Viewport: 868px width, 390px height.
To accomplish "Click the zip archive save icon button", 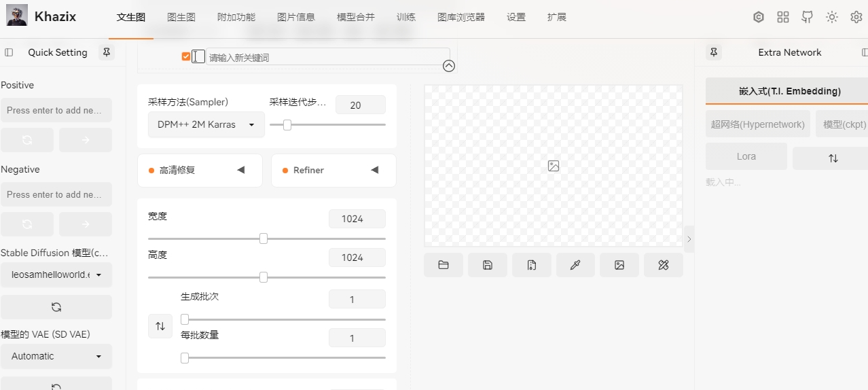I will (x=532, y=265).
